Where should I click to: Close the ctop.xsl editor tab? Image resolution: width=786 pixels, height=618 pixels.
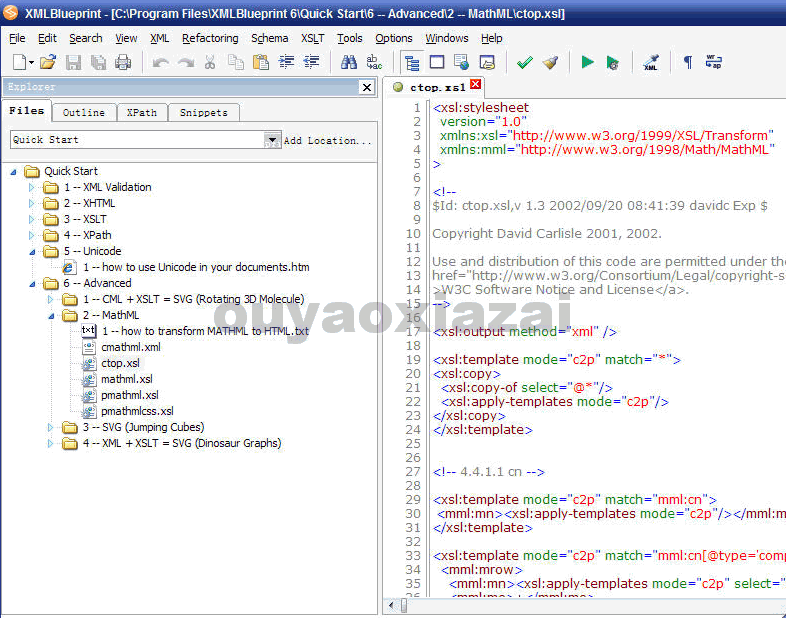click(475, 84)
